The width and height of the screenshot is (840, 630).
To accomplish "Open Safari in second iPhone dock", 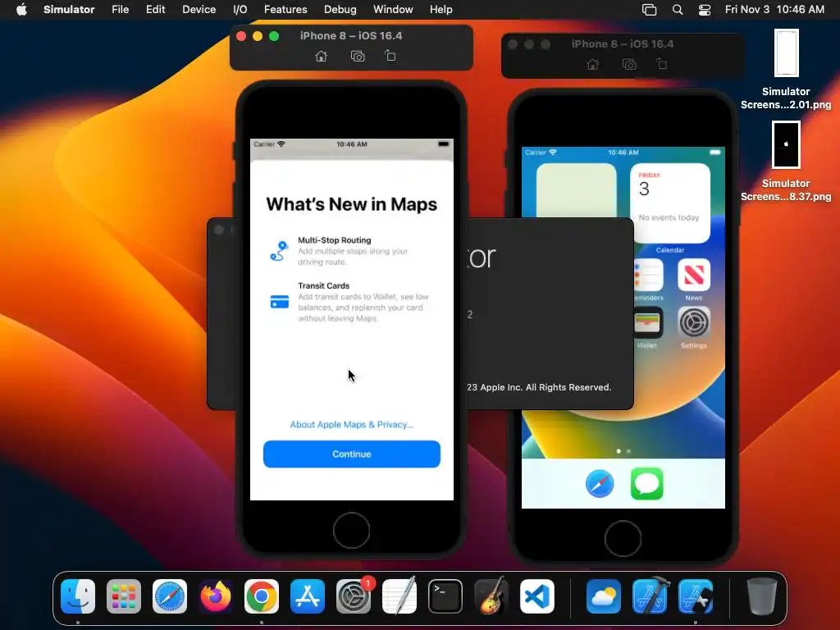I will 600,484.
